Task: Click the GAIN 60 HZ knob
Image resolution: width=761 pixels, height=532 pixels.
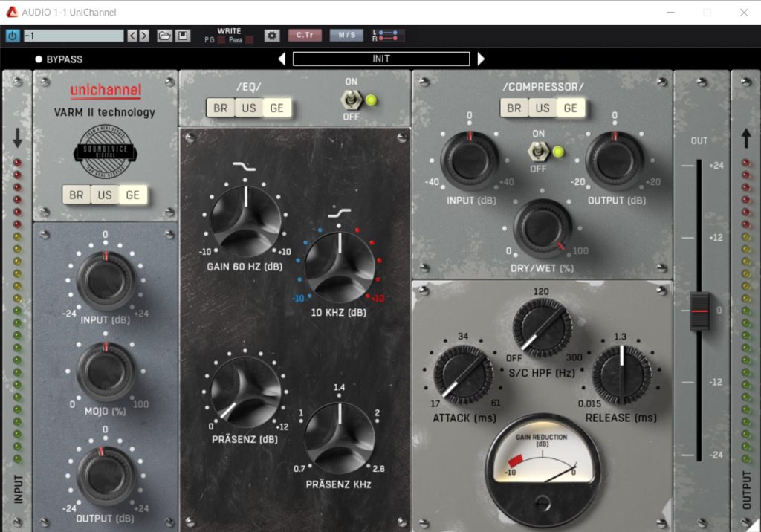Action: click(x=245, y=221)
